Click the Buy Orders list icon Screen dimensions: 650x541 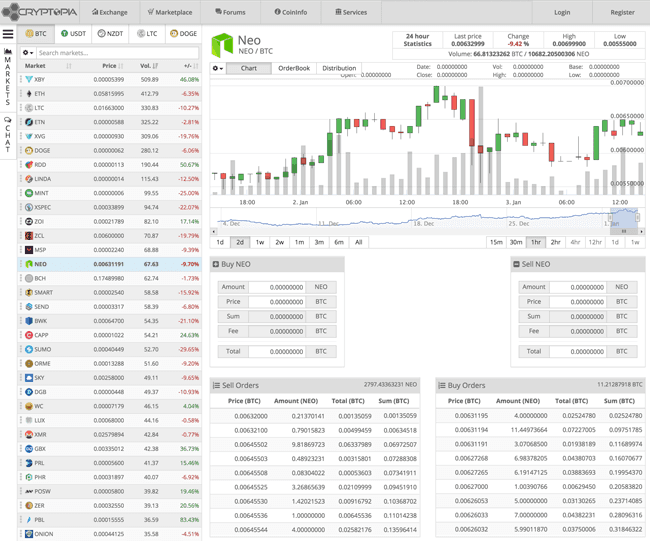pos(442,386)
